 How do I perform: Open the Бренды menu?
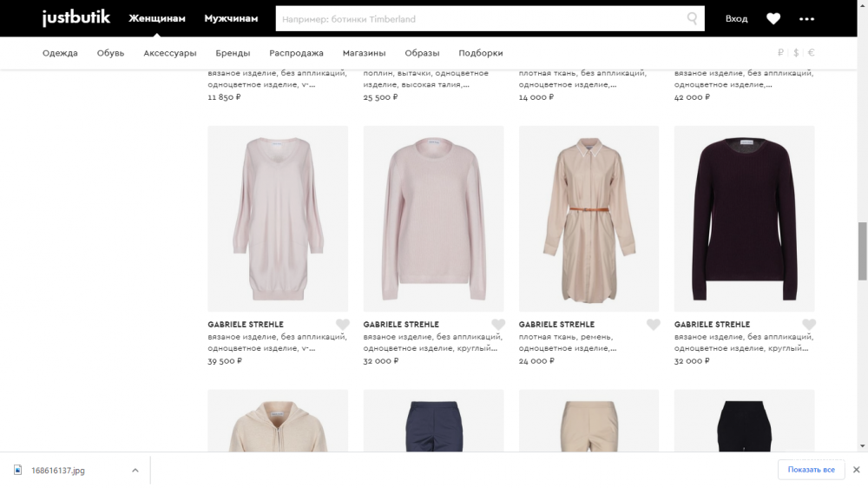click(x=233, y=53)
